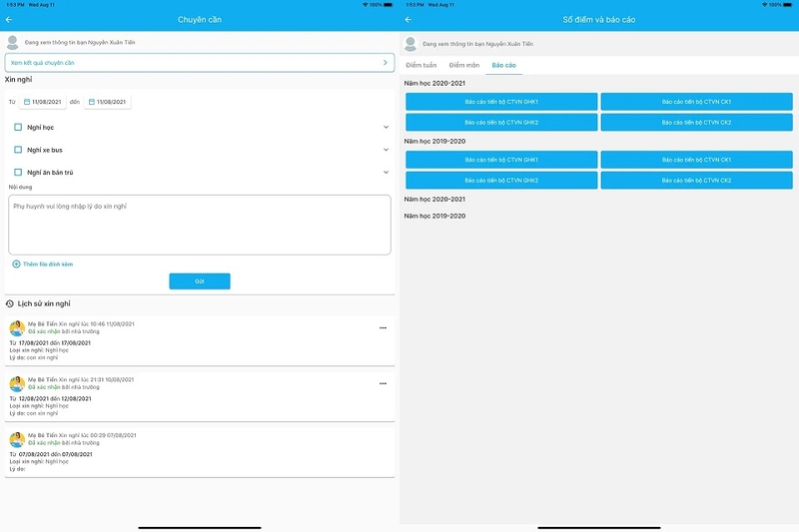The image size is (799, 532).
Task: Open 2019-2020 Báo cáo tiến bộ CTVN GHK1
Action: [501, 160]
